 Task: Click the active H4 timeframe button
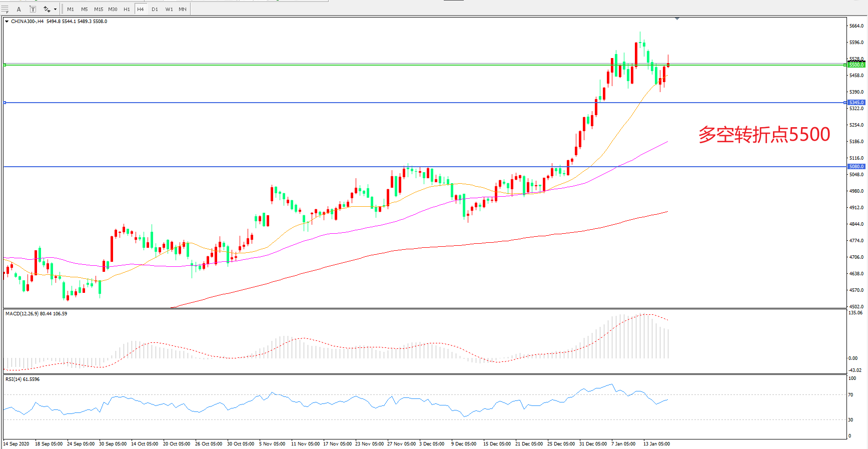141,9
